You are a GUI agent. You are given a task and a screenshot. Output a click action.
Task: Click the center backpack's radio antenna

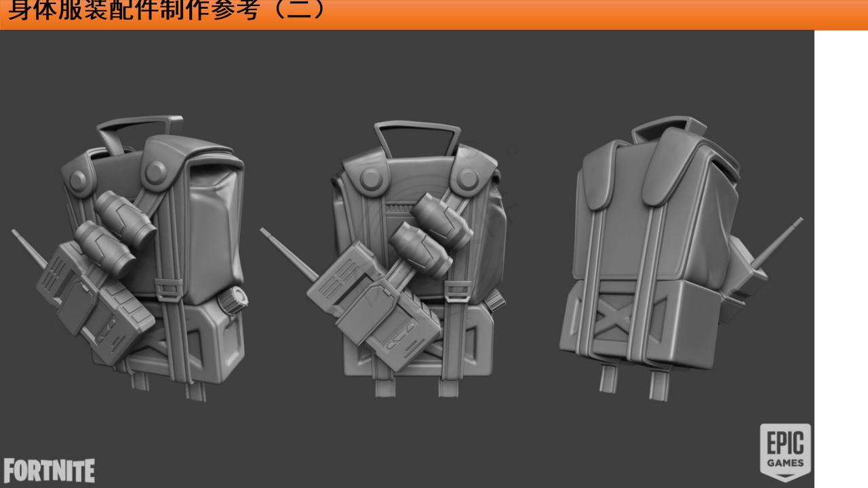point(288,253)
